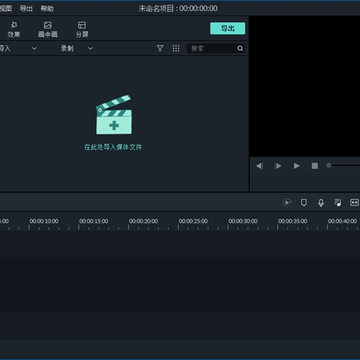Click the preview progress slider handle
Viewport: 360px width, 360px height.
(329, 165)
